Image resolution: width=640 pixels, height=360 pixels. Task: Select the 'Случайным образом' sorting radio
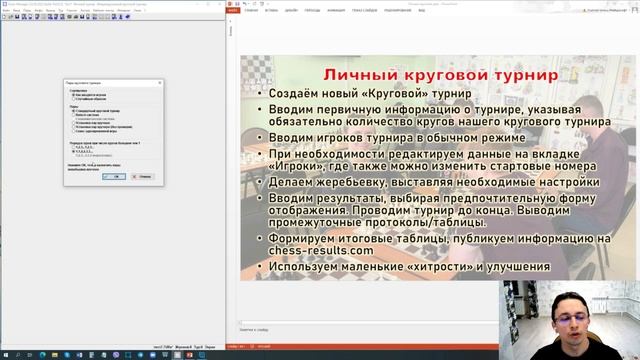[73, 99]
